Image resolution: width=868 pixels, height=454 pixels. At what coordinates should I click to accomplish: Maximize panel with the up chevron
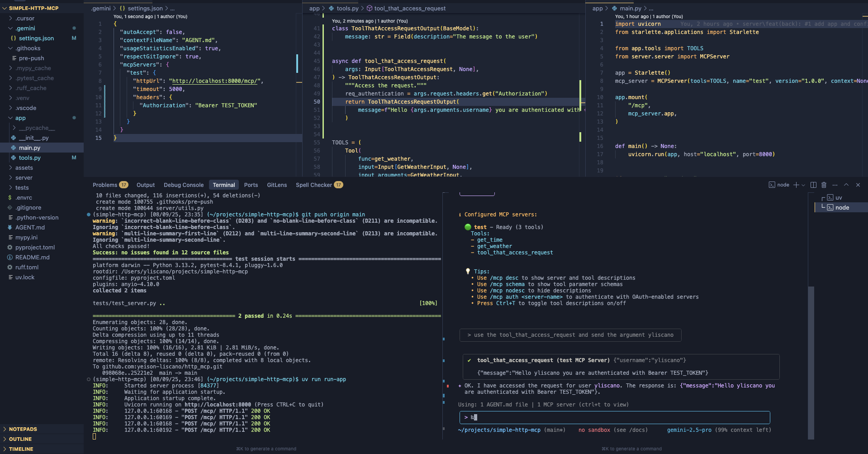[846, 185]
